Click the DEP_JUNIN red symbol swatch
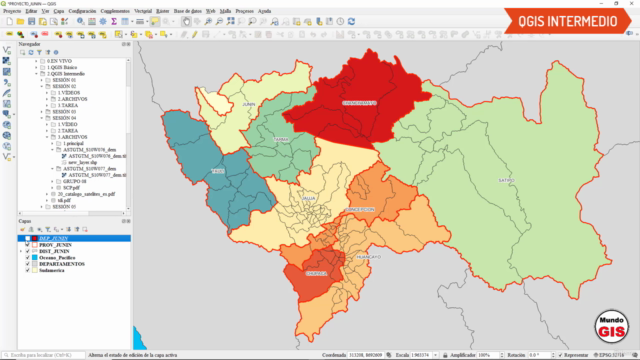 pyautogui.click(x=35, y=238)
